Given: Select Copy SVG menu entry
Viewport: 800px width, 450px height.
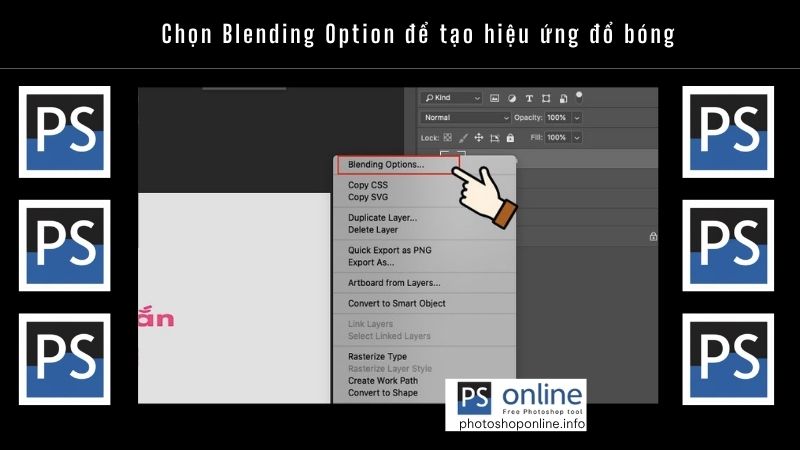Looking at the screenshot, I should click(368, 197).
